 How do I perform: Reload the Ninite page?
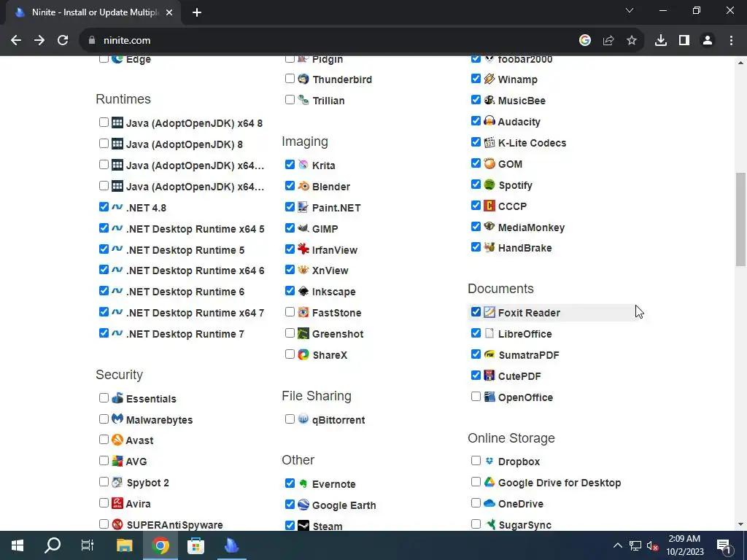[63, 41]
